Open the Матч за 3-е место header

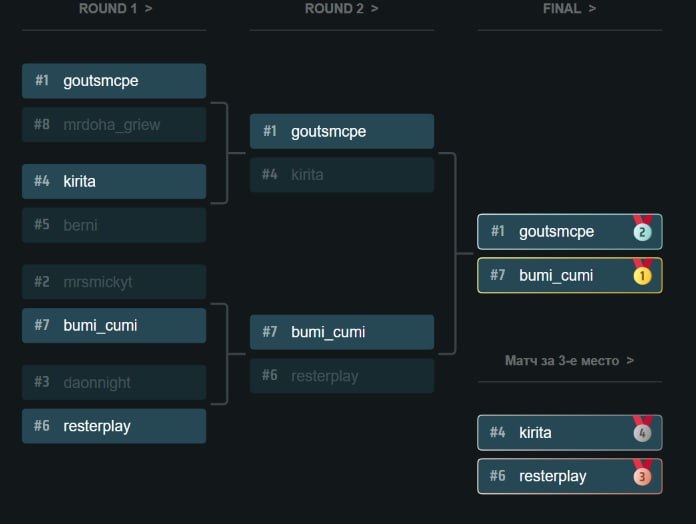pos(569,360)
